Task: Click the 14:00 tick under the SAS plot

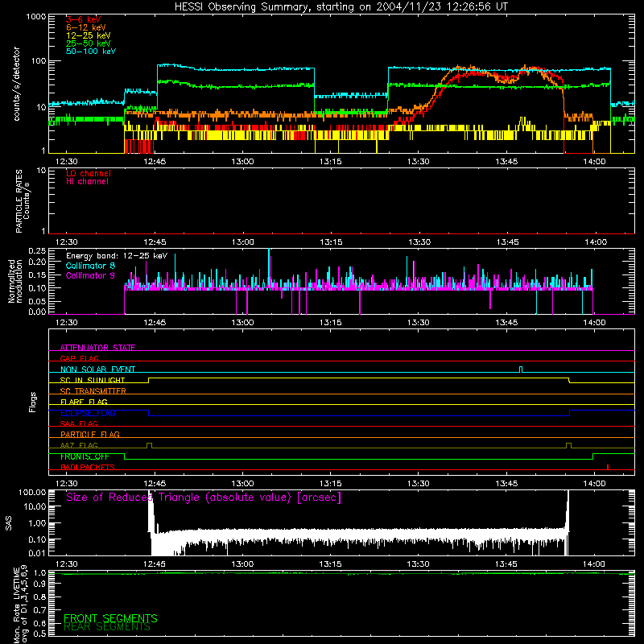Action: [593, 564]
